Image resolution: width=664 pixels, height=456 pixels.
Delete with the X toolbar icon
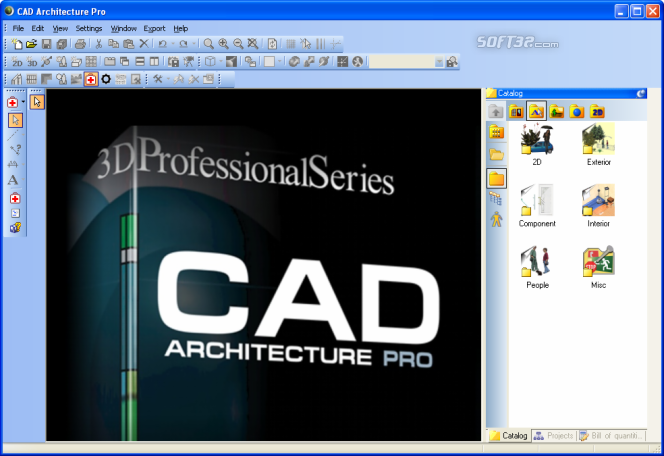click(144, 43)
